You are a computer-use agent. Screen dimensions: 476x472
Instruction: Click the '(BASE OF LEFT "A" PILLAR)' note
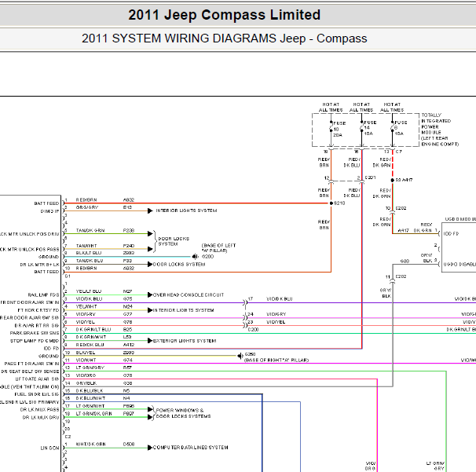pos(218,248)
